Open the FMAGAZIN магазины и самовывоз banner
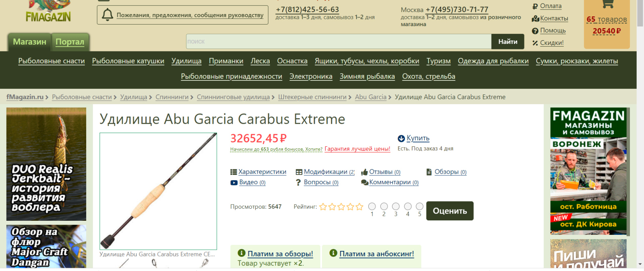The image size is (644, 271). click(588, 171)
